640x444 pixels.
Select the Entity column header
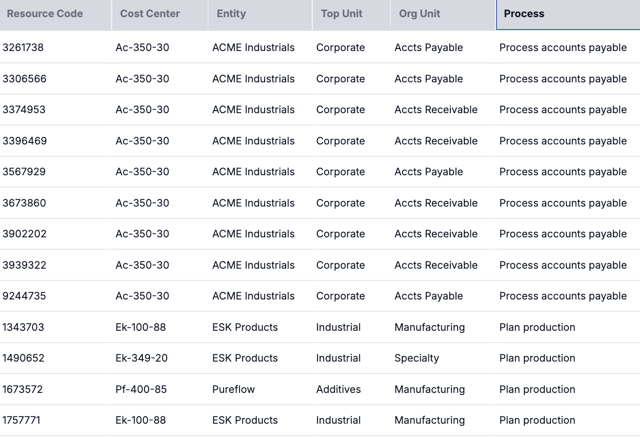click(231, 14)
